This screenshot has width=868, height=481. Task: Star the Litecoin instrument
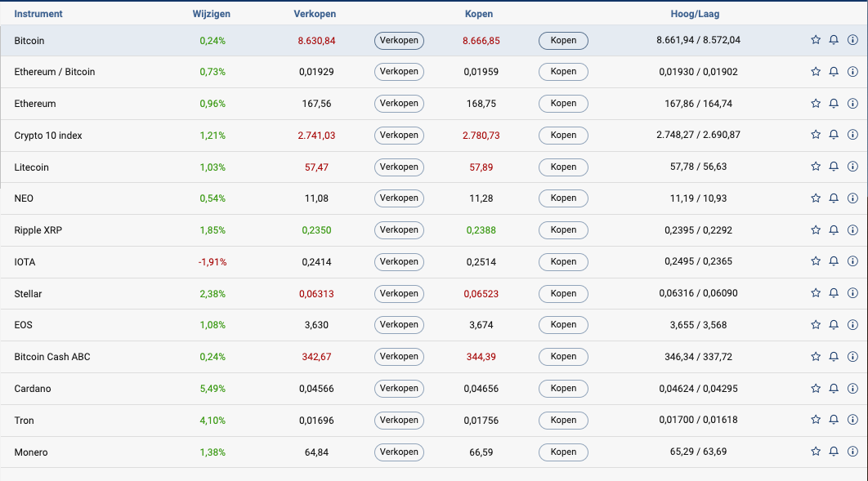click(x=816, y=167)
